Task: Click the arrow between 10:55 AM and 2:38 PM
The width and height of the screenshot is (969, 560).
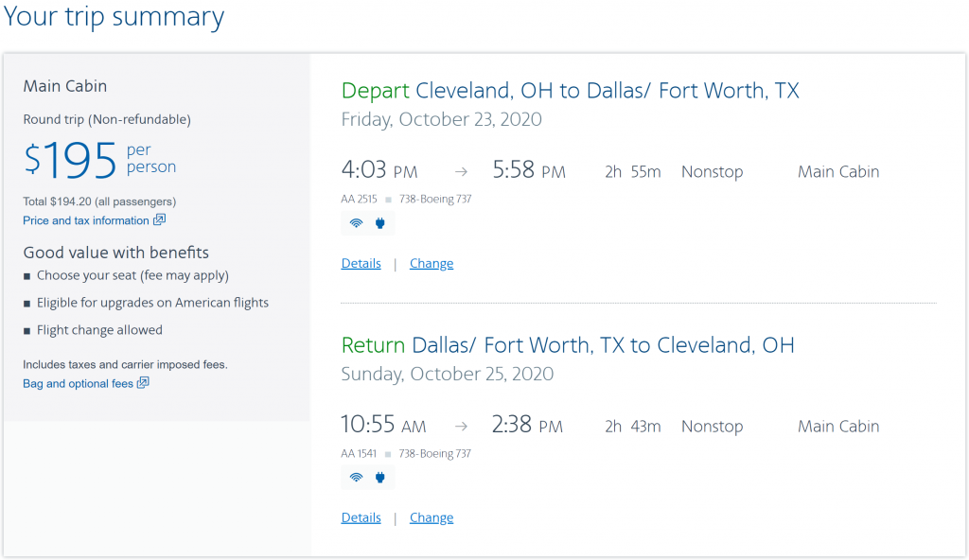Action: [461, 426]
